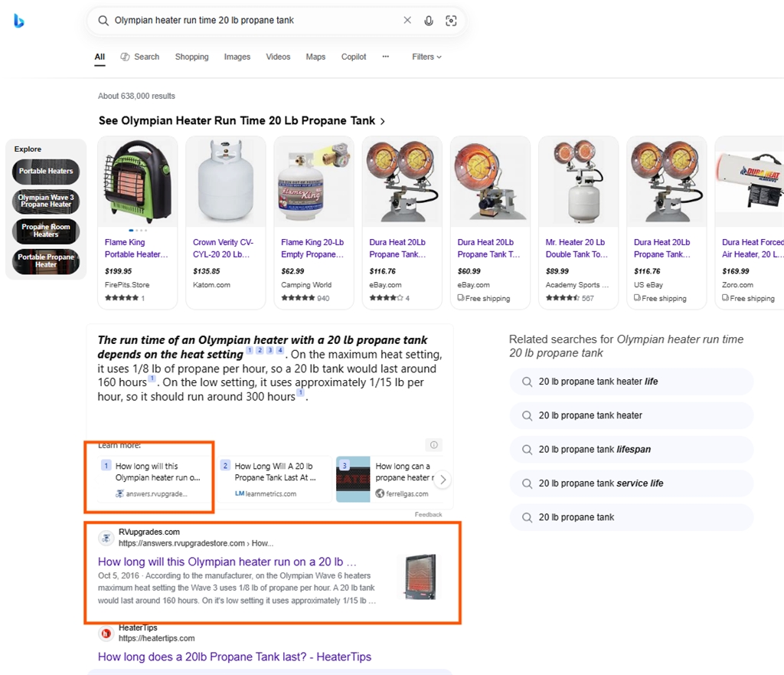Viewport: 784px width, 675px height.
Task: Click the HeaterTips site favicon
Action: (106, 634)
